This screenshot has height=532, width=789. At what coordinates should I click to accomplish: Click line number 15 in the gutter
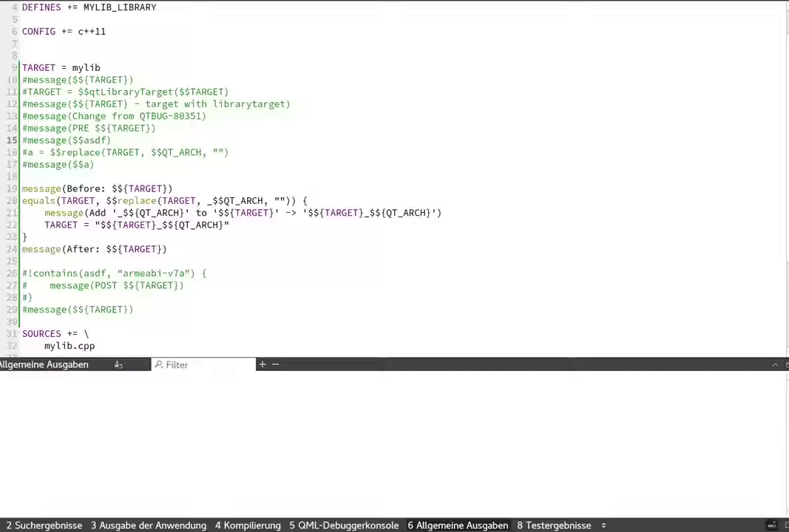13,140
